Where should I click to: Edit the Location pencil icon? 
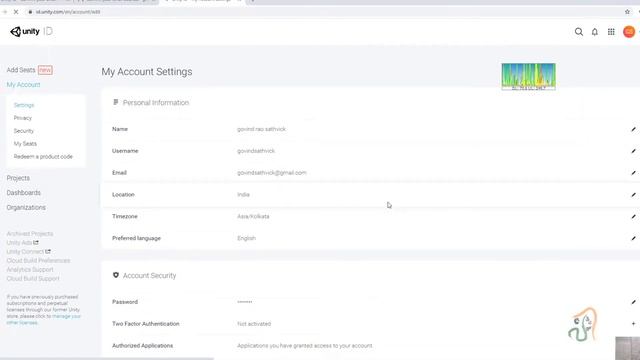pos(633,195)
